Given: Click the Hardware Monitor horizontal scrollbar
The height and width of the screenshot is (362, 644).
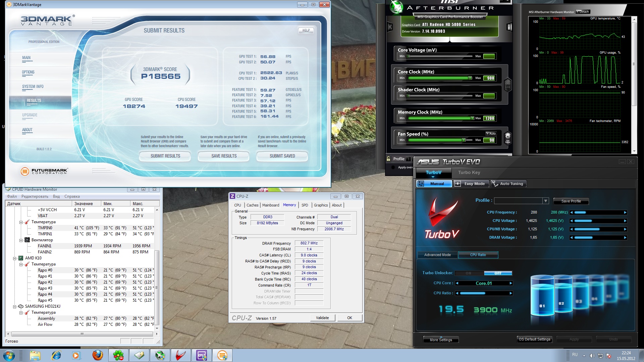Looking at the screenshot, I should click(x=82, y=334).
